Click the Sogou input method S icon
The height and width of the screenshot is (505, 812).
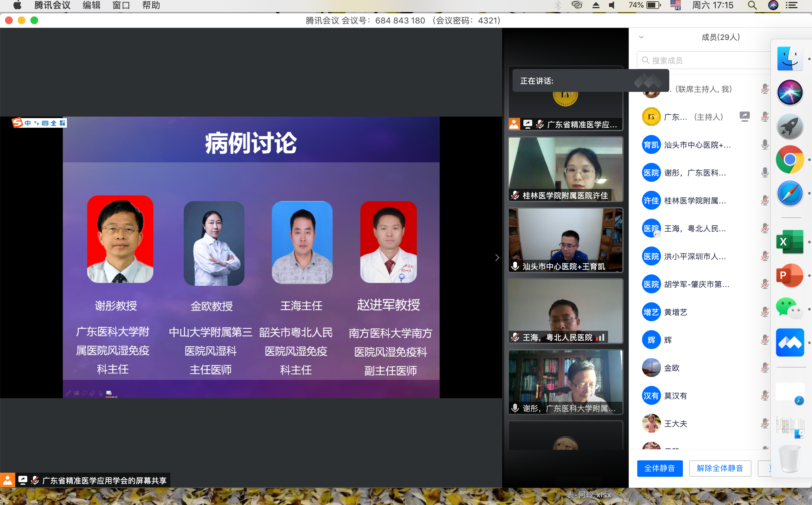click(x=17, y=123)
